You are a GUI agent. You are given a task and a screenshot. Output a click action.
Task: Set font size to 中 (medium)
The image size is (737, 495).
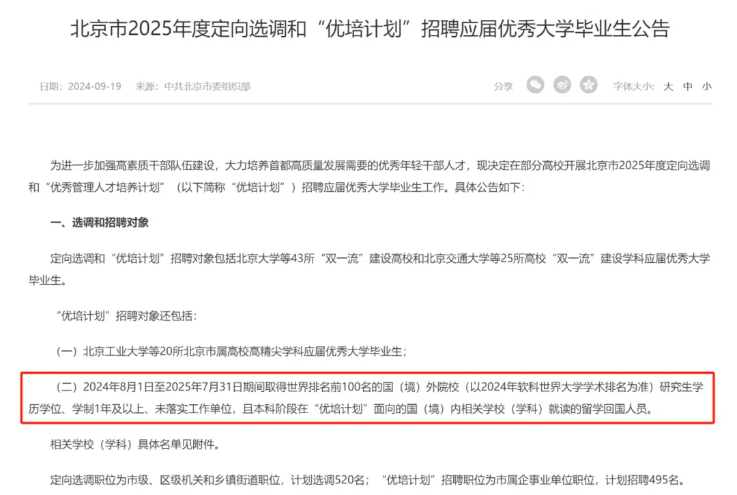pos(688,86)
